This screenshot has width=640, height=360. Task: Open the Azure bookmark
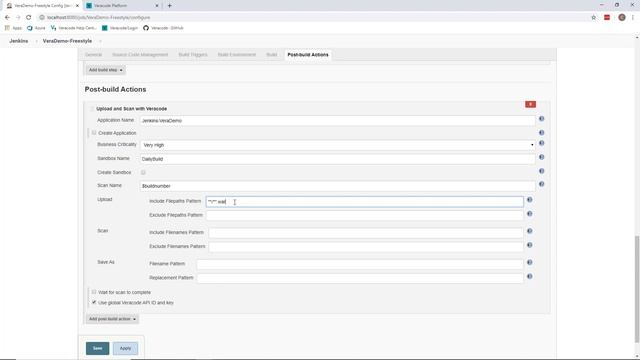(x=36, y=28)
